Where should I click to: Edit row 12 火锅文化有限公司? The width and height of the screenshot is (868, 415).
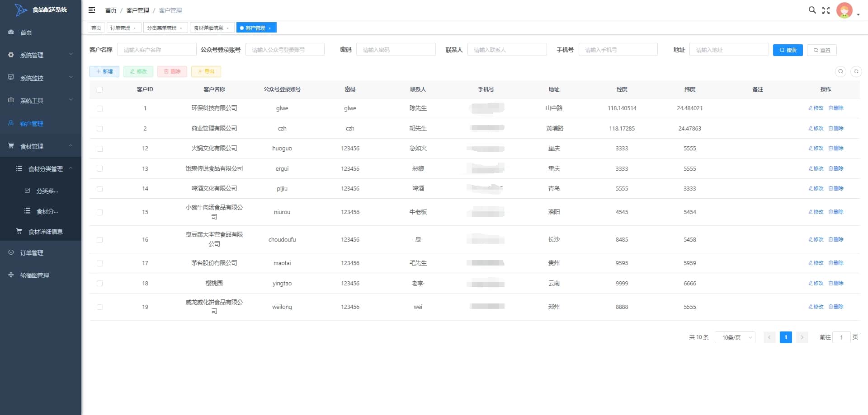tap(816, 148)
